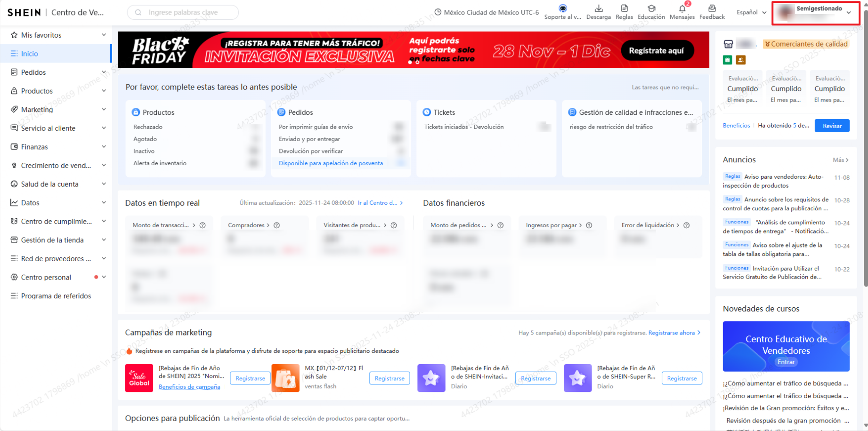This screenshot has height=431, width=868.
Task: Open Mensajes bell notifications
Action: tap(681, 8)
